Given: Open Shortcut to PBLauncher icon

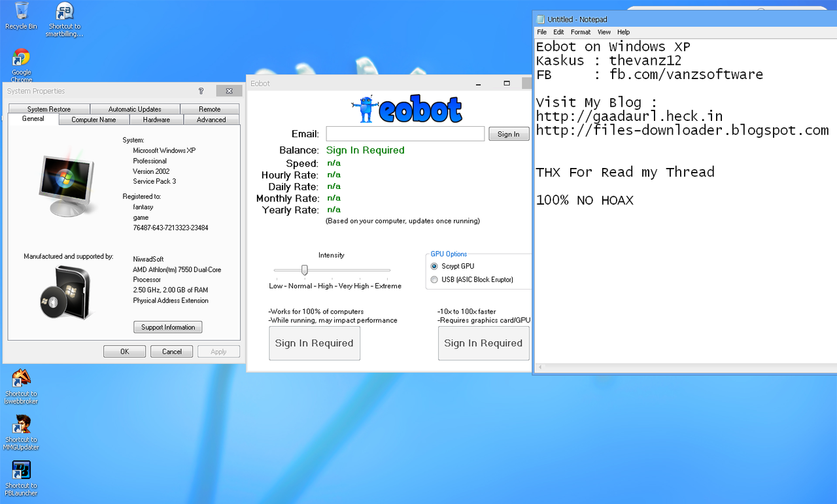Looking at the screenshot, I should click(21, 478).
